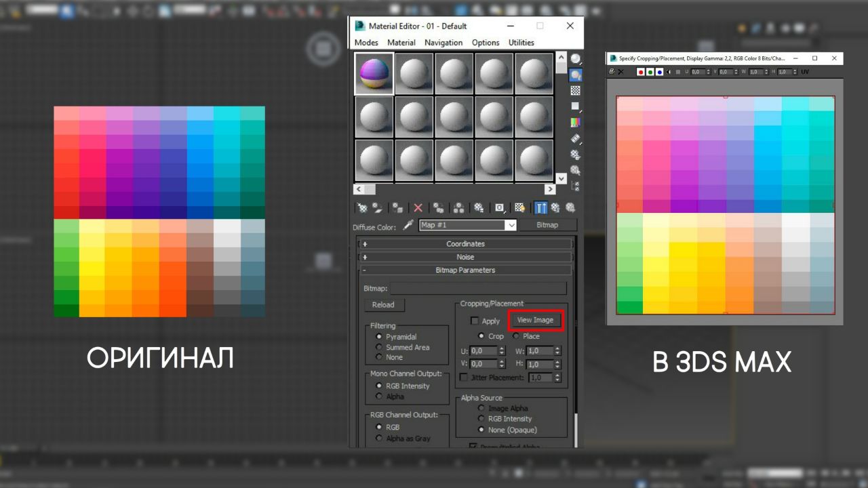Select the first colored material sample slot
868x488 pixels.
coord(374,73)
